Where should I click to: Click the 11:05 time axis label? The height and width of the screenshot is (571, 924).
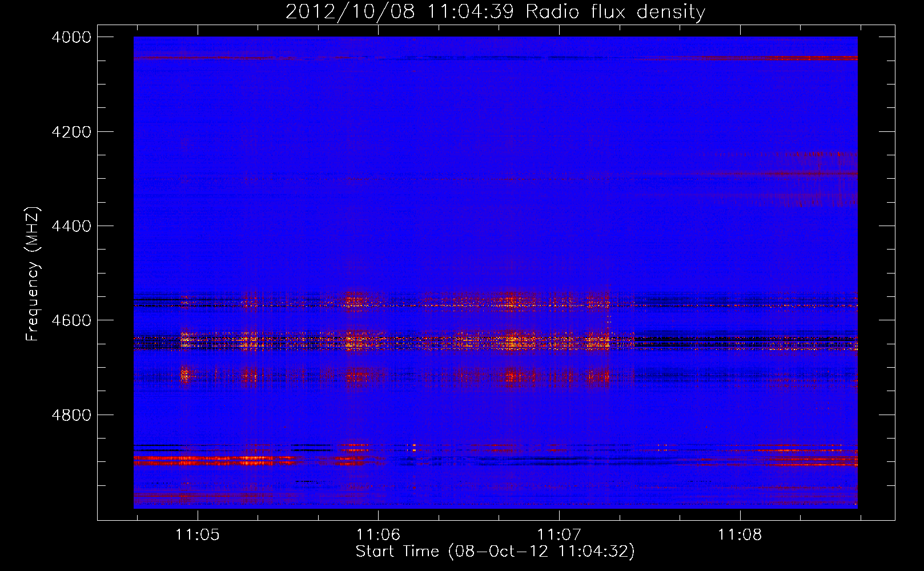pyautogui.click(x=197, y=535)
